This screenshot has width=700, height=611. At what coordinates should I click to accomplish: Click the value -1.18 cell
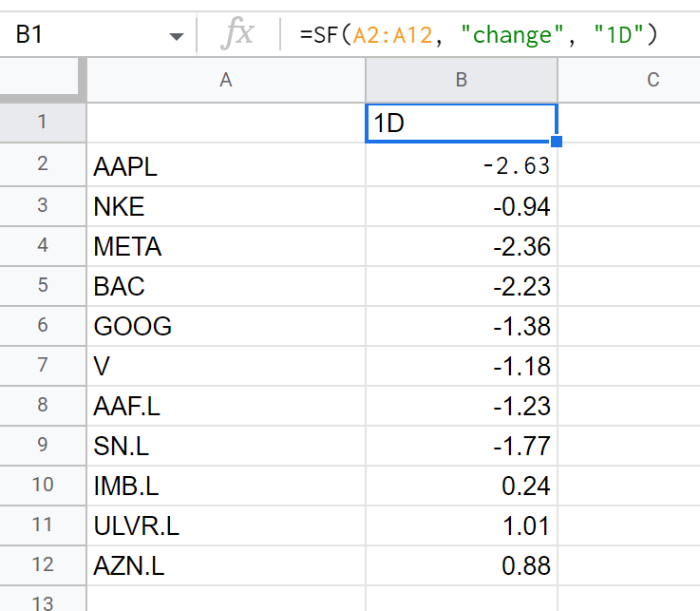(462, 365)
